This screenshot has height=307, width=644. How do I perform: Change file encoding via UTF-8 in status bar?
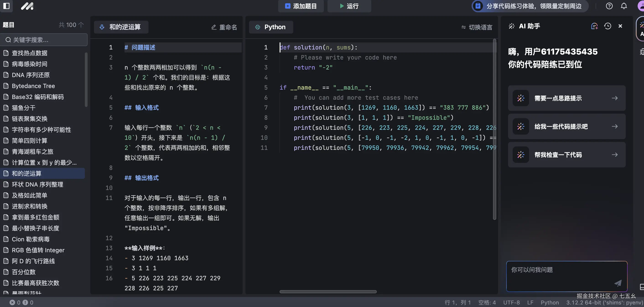pos(512,302)
